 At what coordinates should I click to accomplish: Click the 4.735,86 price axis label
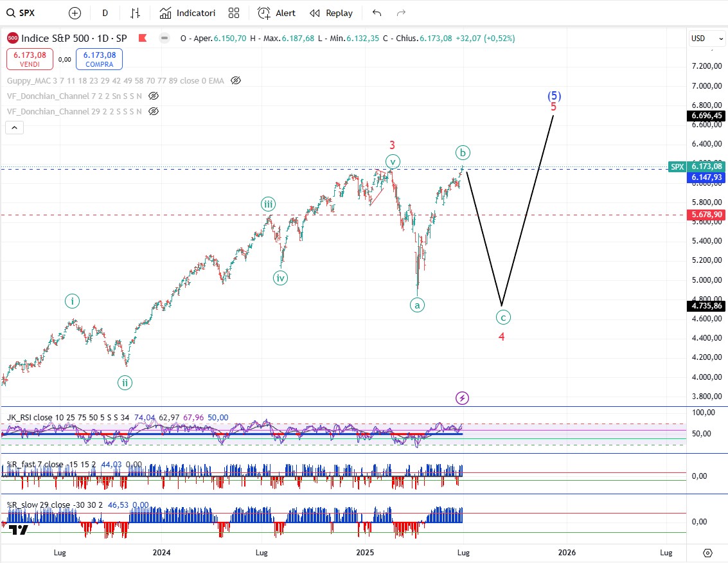click(707, 306)
